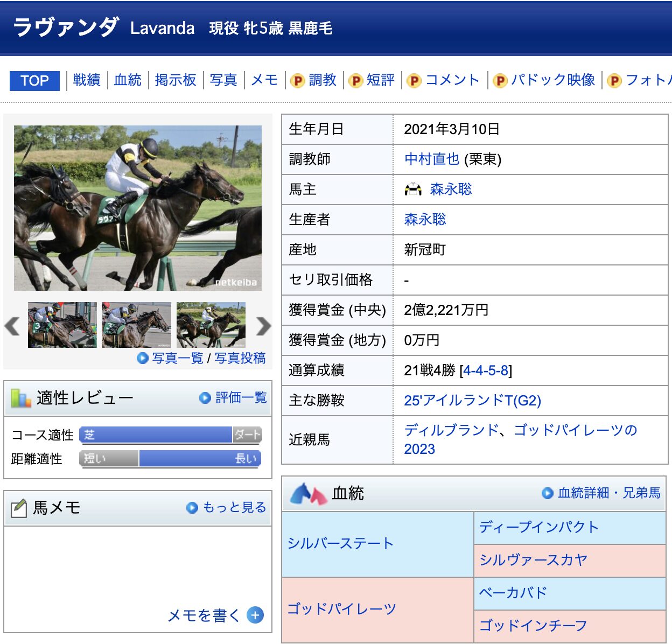Click the 2億2,221万円 prize money value
The width and height of the screenshot is (672, 644).
tap(446, 310)
